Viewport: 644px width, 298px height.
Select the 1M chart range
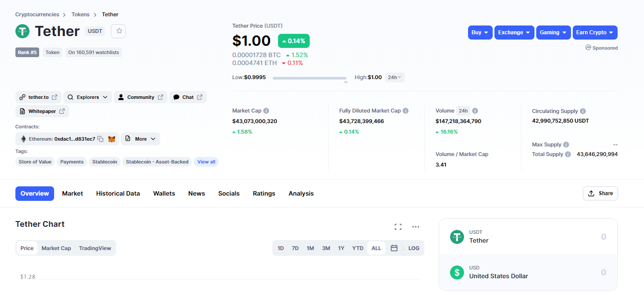[310, 248]
